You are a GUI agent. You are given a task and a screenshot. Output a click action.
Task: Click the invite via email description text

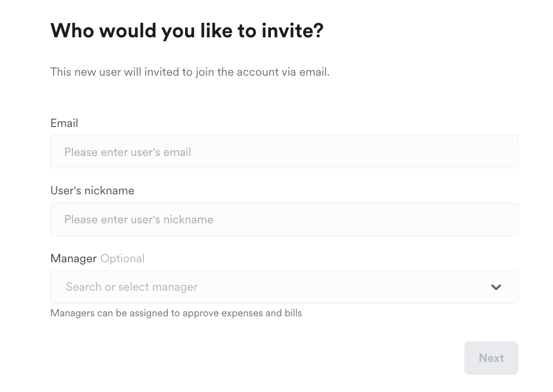(x=190, y=72)
